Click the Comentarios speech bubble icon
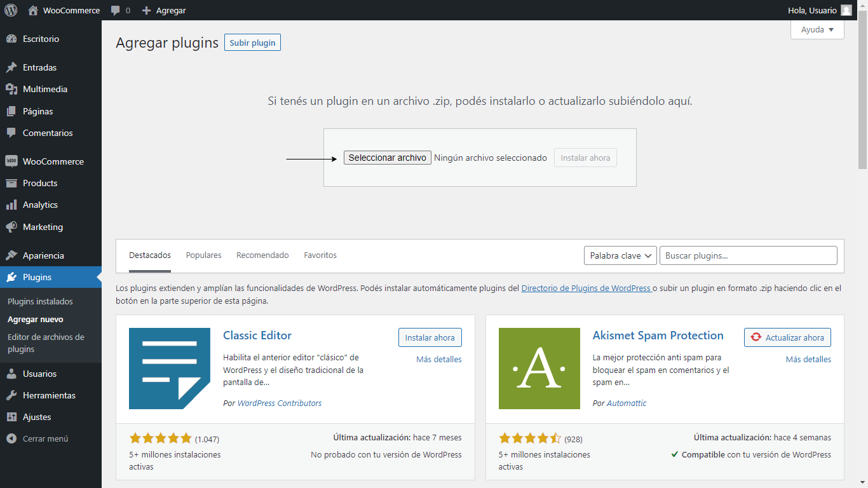Viewport: 868px width, 488px height. [x=11, y=133]
